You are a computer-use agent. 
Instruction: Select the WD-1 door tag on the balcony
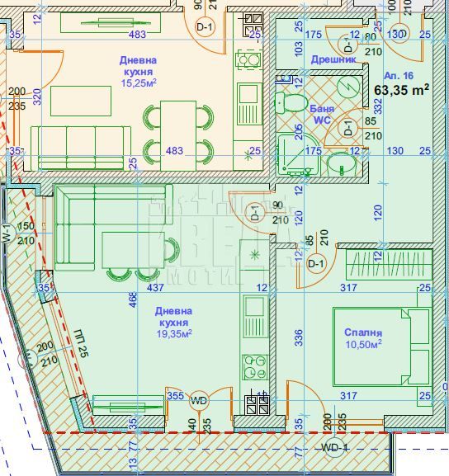pos(334,448)
